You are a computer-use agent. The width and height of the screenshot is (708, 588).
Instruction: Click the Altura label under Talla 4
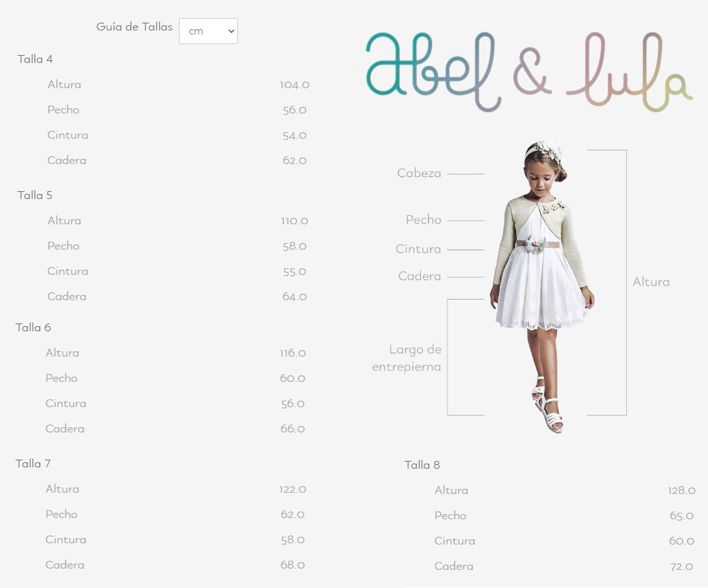[64, 85]
